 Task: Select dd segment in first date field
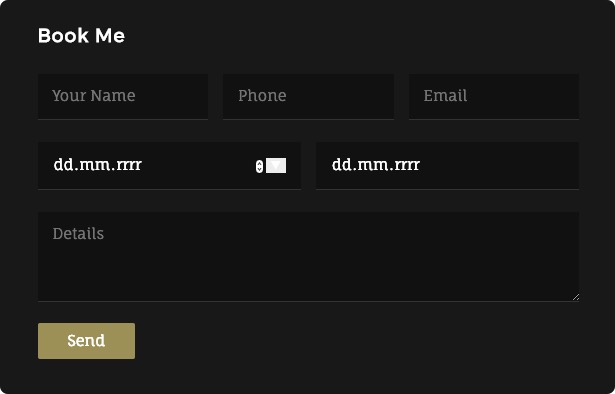pyautogui.click(x=64, y=165)
